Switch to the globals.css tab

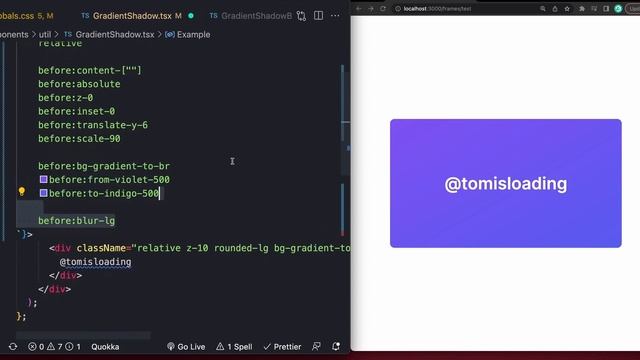pos(27,16)
